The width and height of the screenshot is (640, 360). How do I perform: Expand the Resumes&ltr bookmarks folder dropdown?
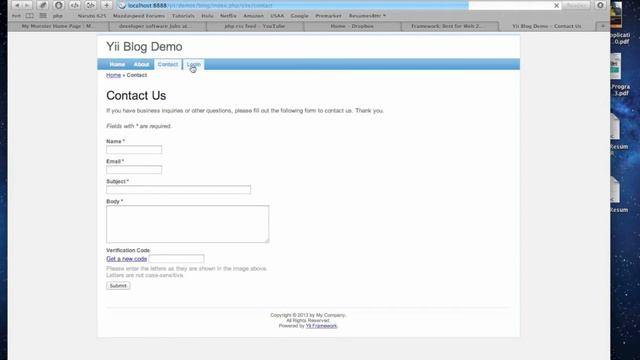click(x=367, y=16)
